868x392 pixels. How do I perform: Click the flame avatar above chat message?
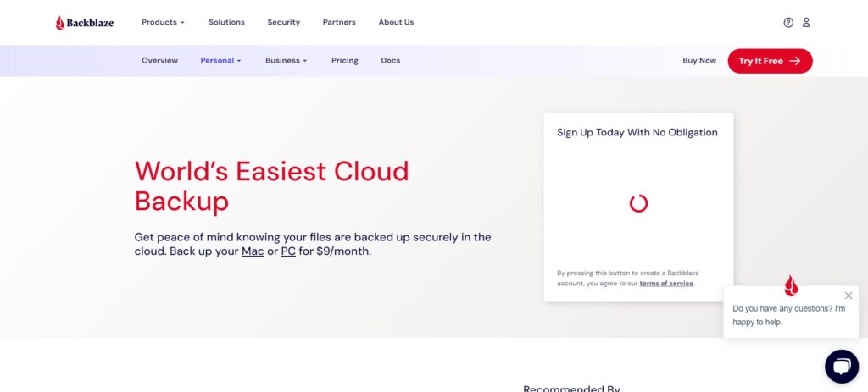pyautogui.click(x=791, y=285)
